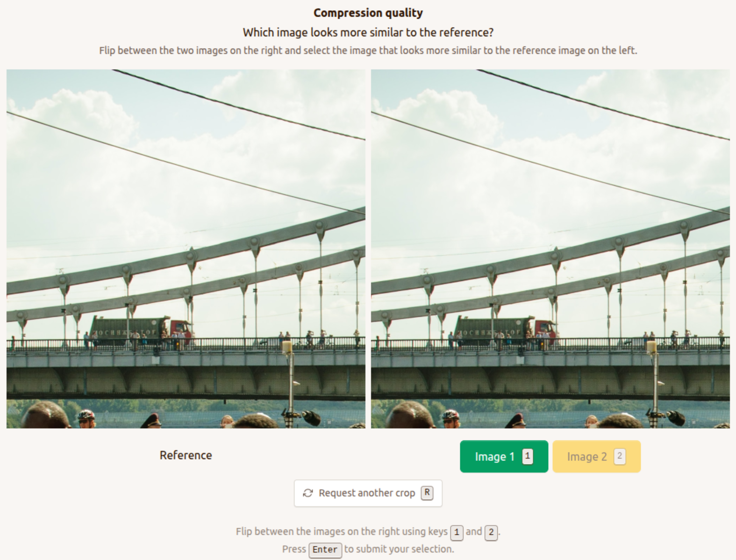
Task: Choose the yellow Image 2 button
Action: click(x=596, y=456)
